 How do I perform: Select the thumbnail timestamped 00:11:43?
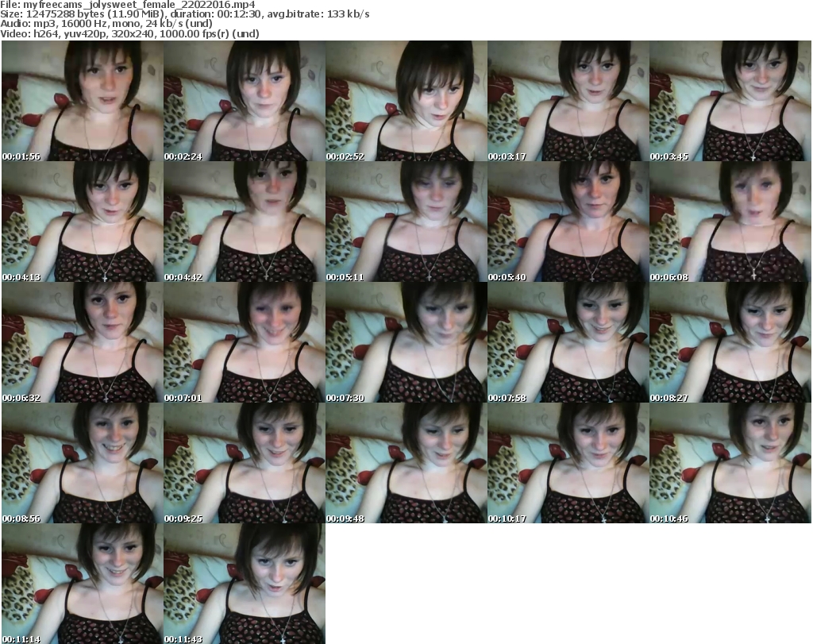pyautogui.click(x=245, y=584)
